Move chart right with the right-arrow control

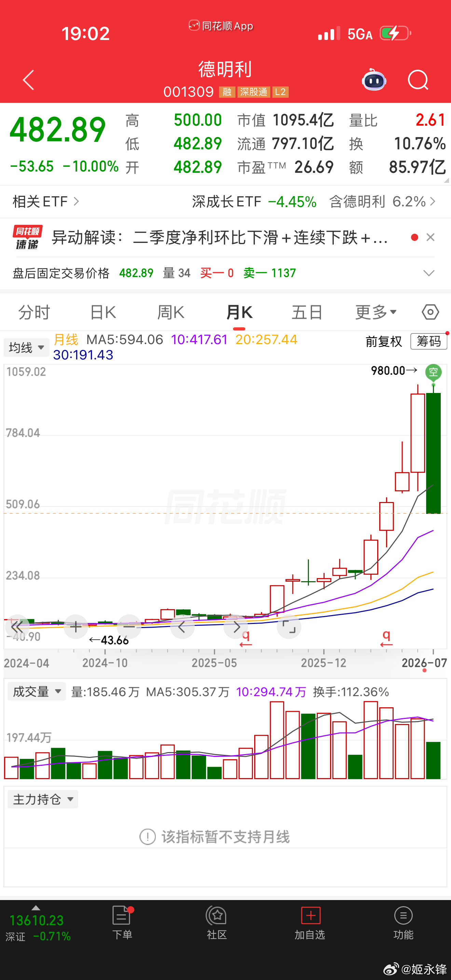point(236,627)
